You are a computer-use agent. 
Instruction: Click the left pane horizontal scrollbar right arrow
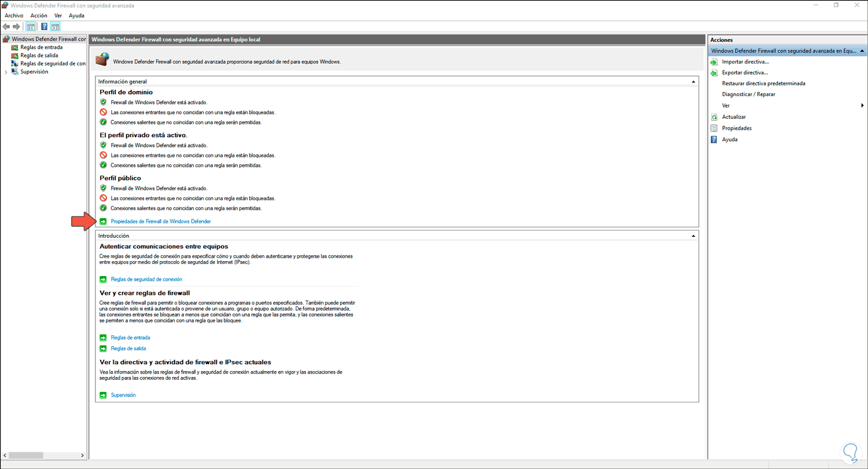(82, 456)
